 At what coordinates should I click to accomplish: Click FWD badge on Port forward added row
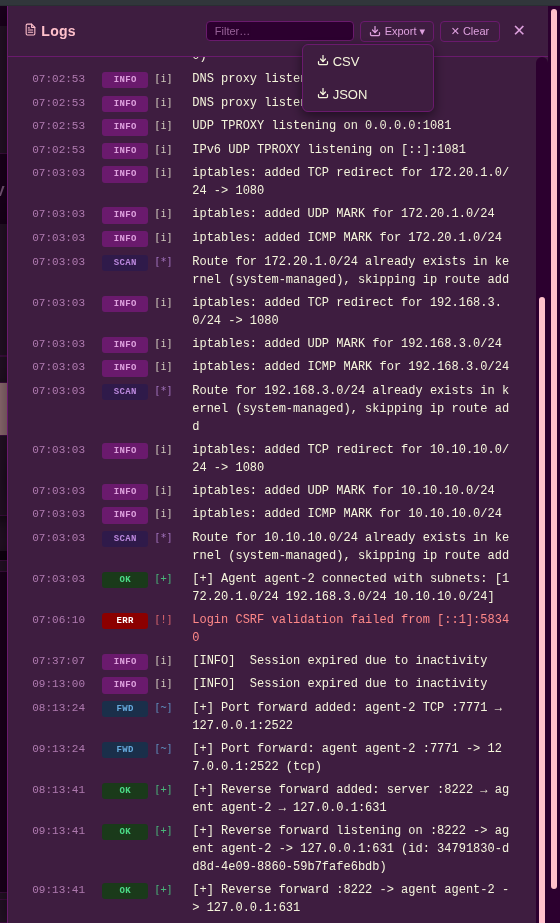click(x=125, y=709)
